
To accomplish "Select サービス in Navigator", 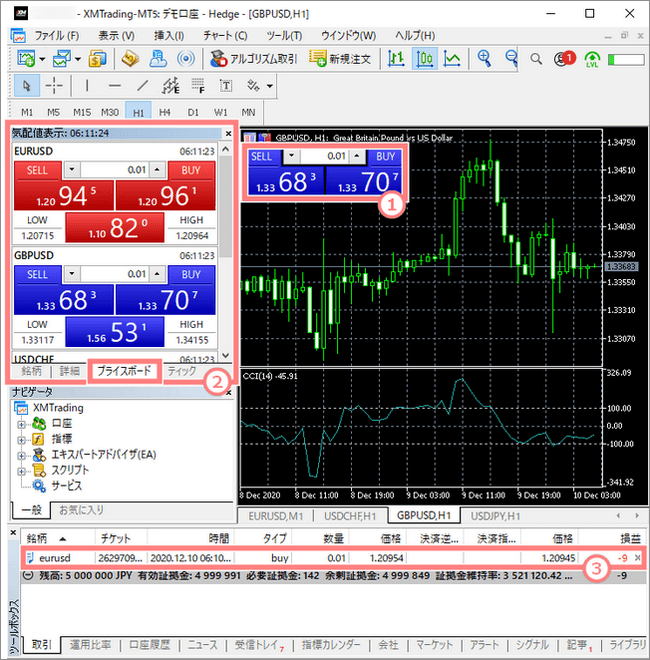I will [67, 486].
